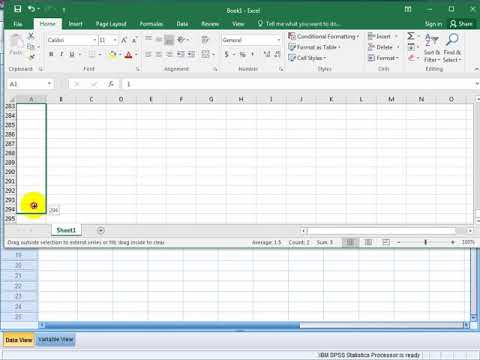
Task: Click the Sign in link
Action: coord(433,24)
